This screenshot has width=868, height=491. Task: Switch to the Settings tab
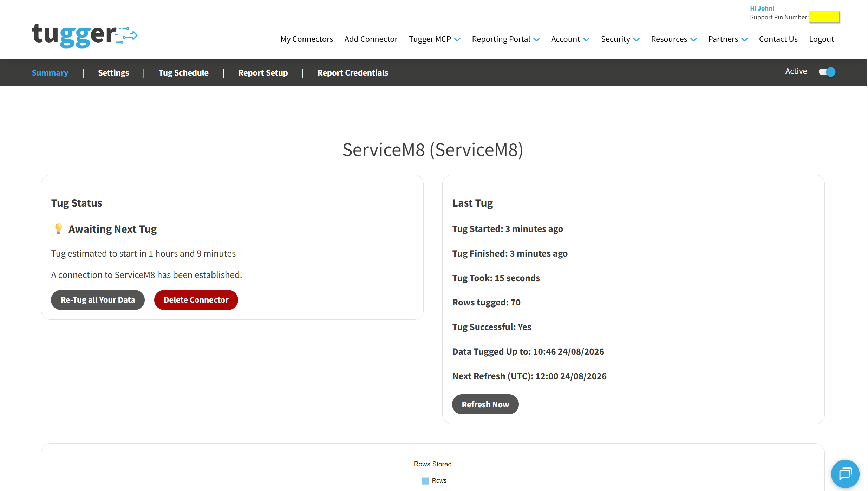(113, 73)
